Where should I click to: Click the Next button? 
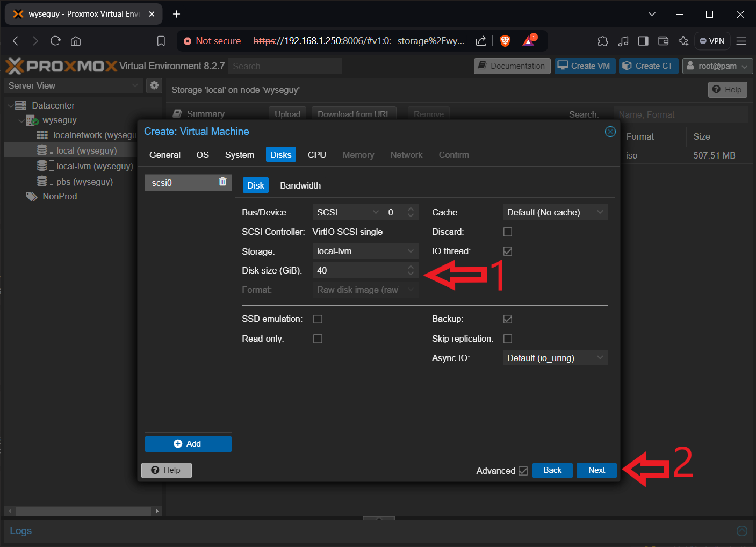tap(596, 470)
